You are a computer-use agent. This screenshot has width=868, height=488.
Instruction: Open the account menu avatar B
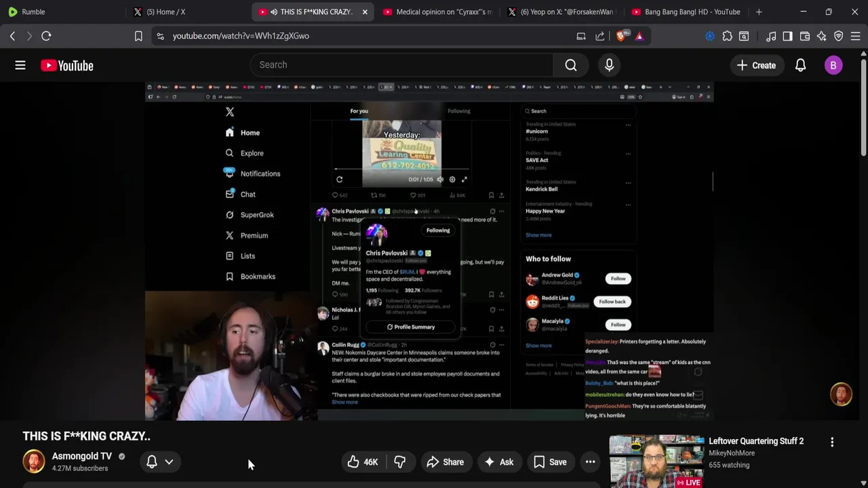833,66
